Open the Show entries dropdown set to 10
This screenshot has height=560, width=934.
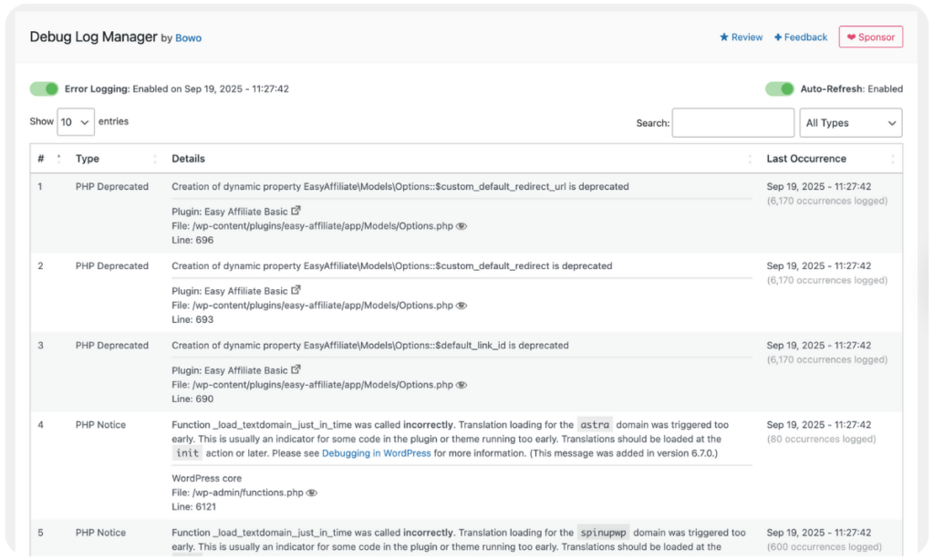click(76, 121)
